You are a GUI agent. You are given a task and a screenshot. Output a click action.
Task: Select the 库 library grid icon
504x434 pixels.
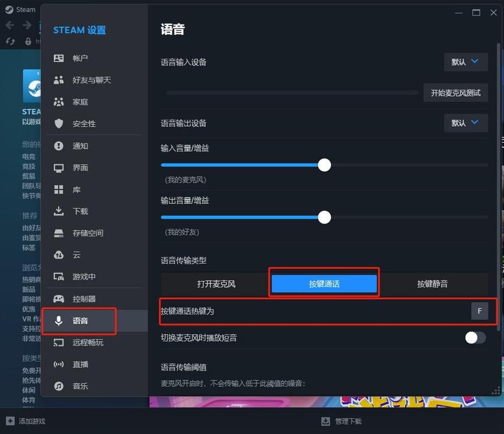tap(58, 190)
